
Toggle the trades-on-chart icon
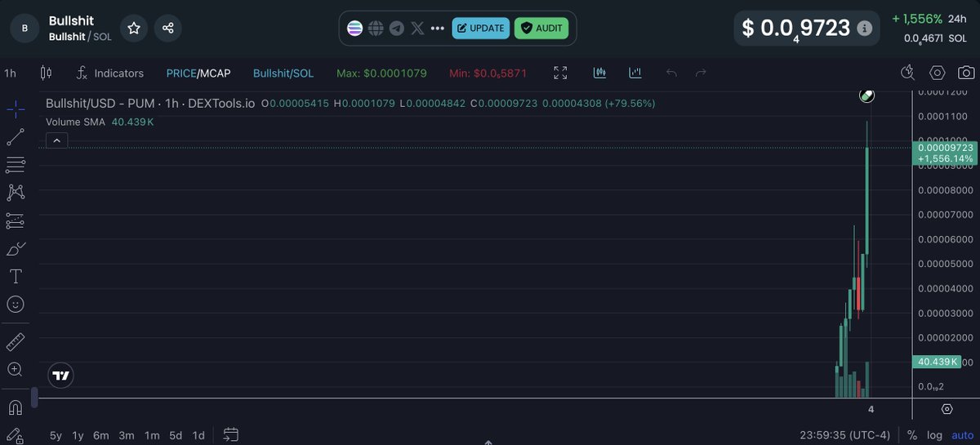tap(600, 73)
